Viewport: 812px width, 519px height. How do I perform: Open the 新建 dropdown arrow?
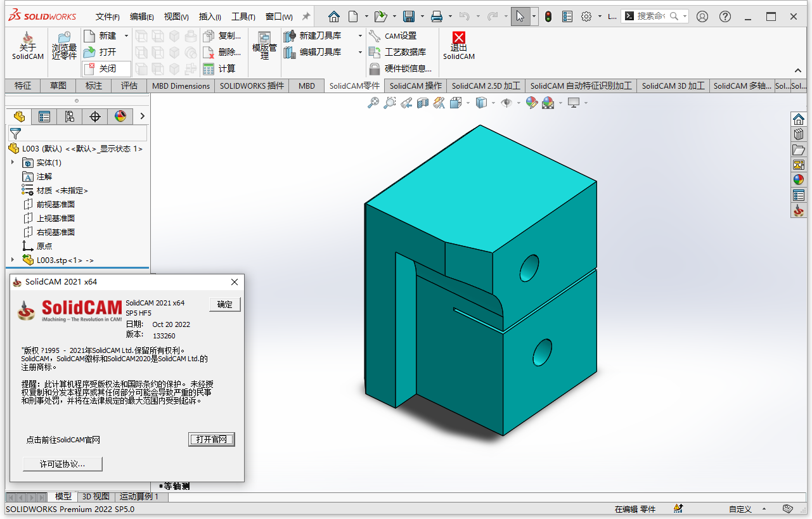[126, 36]
